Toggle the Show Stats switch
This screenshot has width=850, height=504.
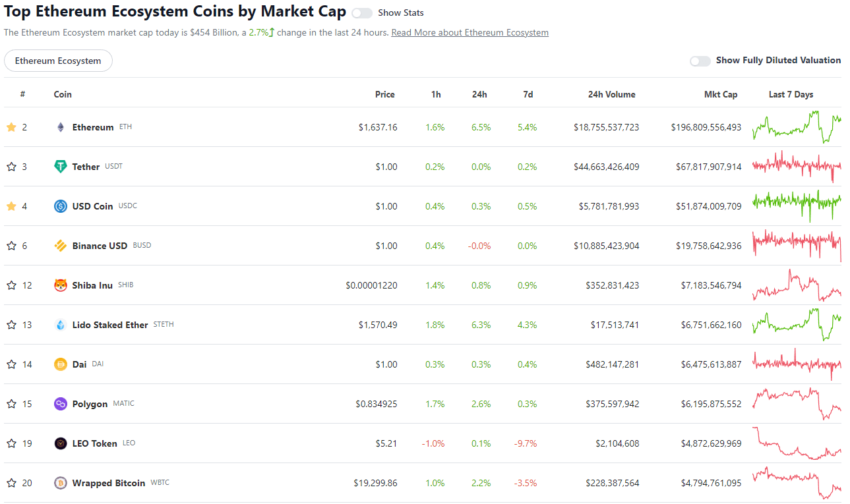[x=362, y=13]
